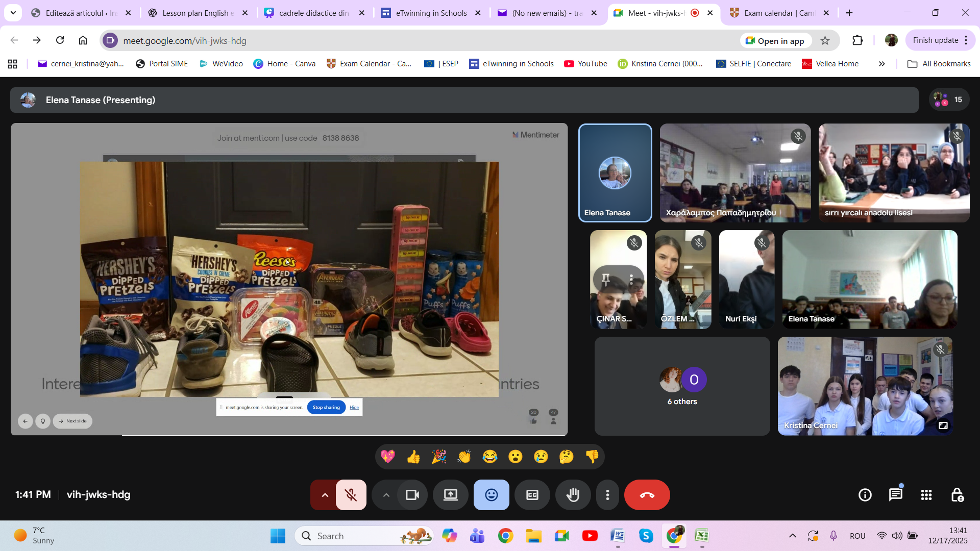
Task: Toggle closed captions
Action: click(532, 495)
